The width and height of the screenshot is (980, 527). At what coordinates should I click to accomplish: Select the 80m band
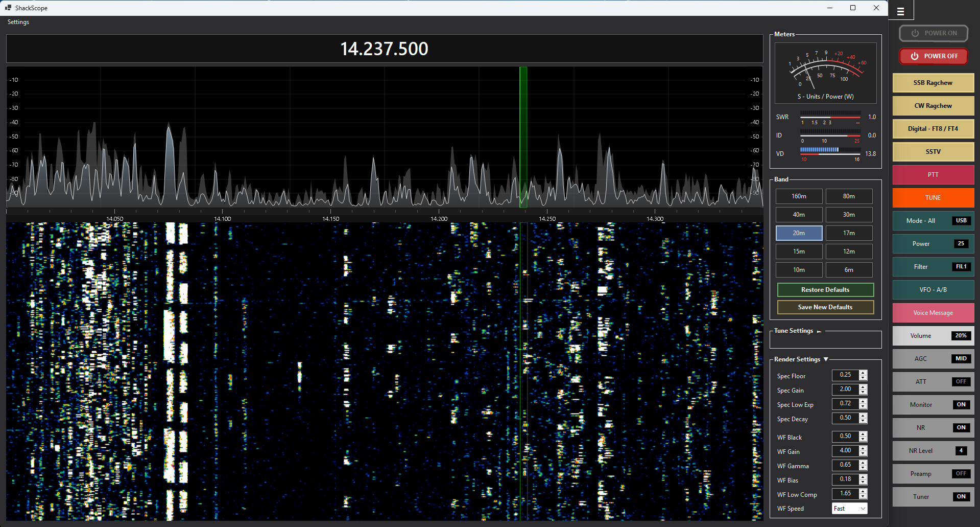(x=849, y=196)
